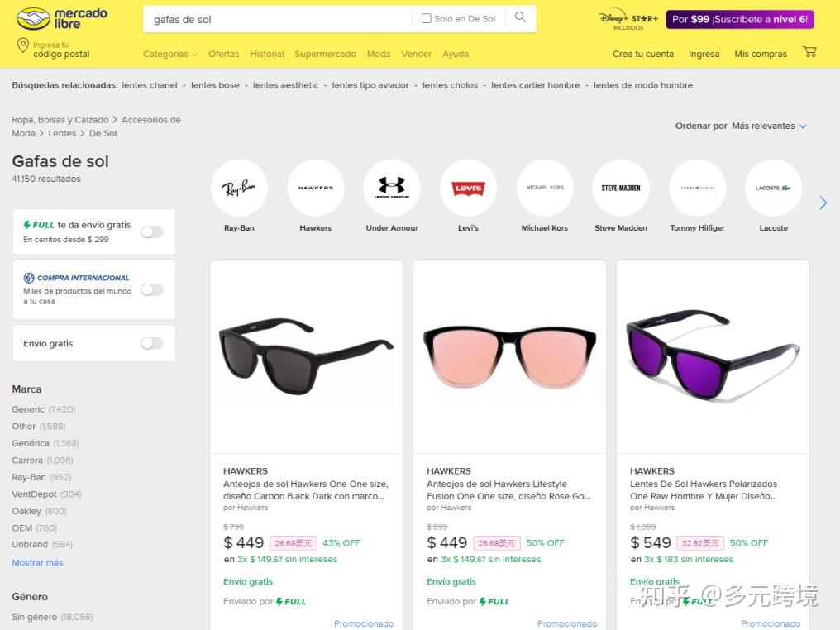Filter by Ray-Ban in Marca list
The image size is (840, 630).
coord(41,477)
